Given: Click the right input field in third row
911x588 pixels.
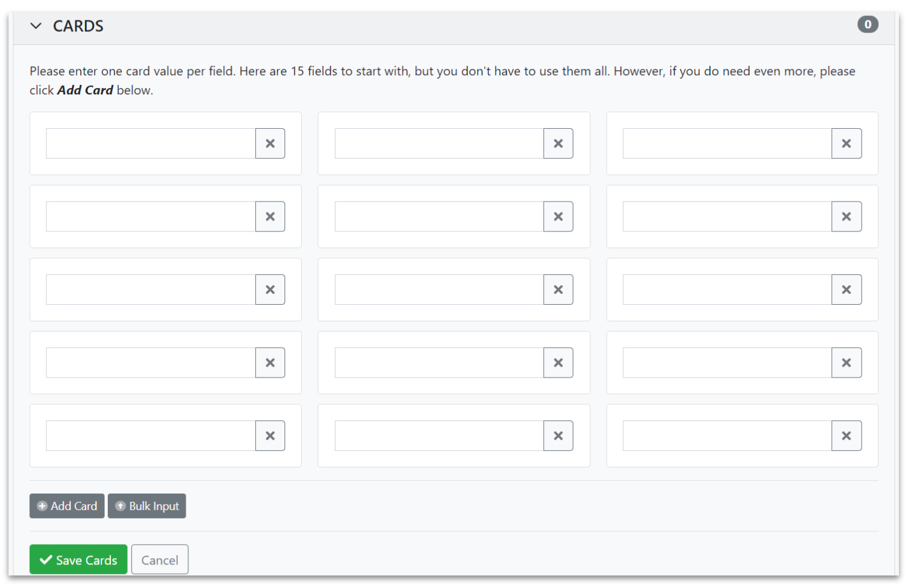Looking at the screenshot, I should point(727,290).
